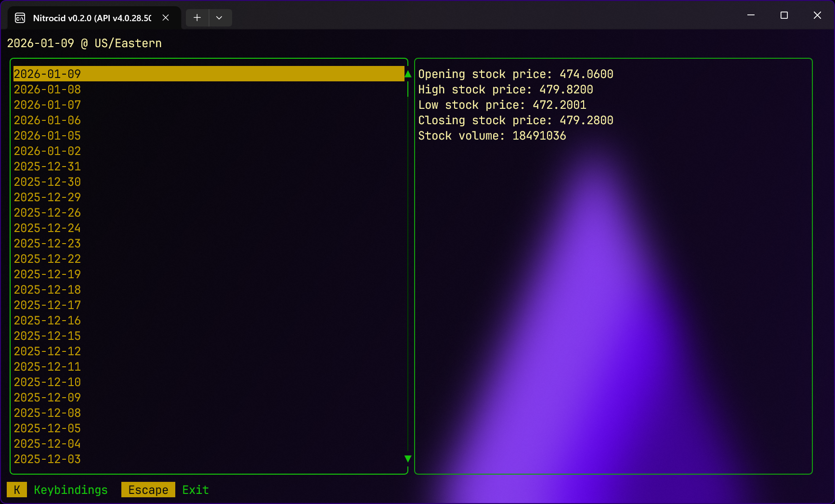This screenshot has height=504, width=835.
Task: Select the 2025-12-15 date row
Action: click(x=47, y=336)
